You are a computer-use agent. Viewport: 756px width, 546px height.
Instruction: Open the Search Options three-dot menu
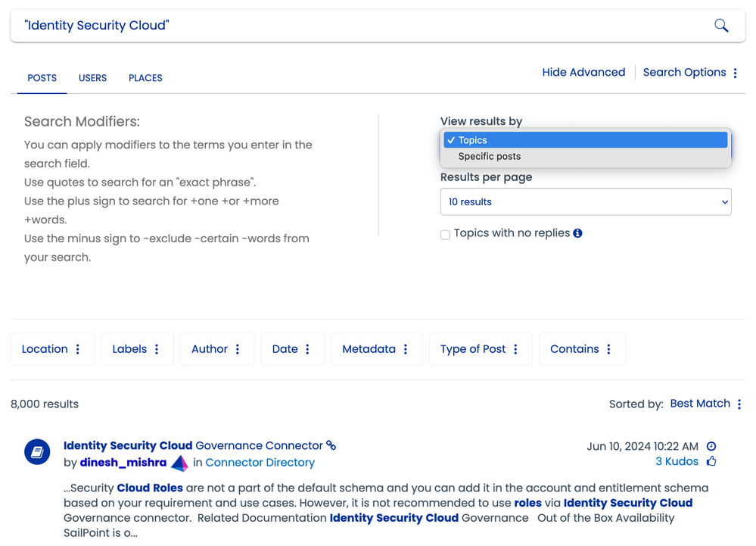click(x=735, y=73)
